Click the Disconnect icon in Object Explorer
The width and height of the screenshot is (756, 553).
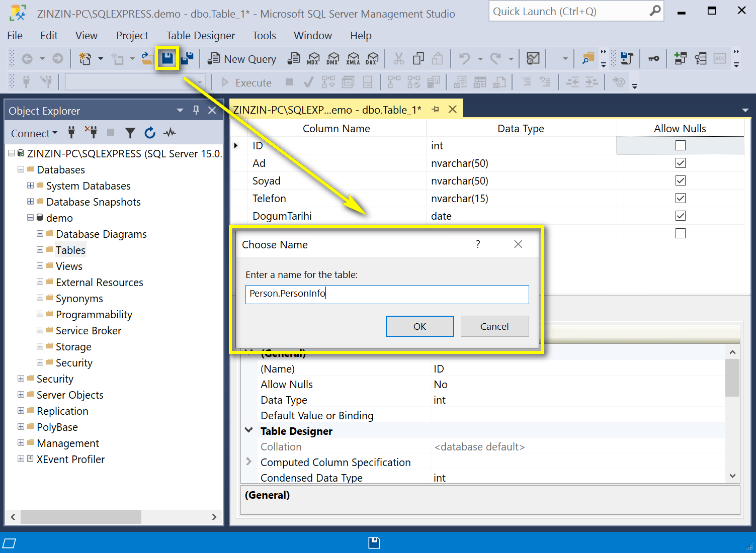click(91, 132)
